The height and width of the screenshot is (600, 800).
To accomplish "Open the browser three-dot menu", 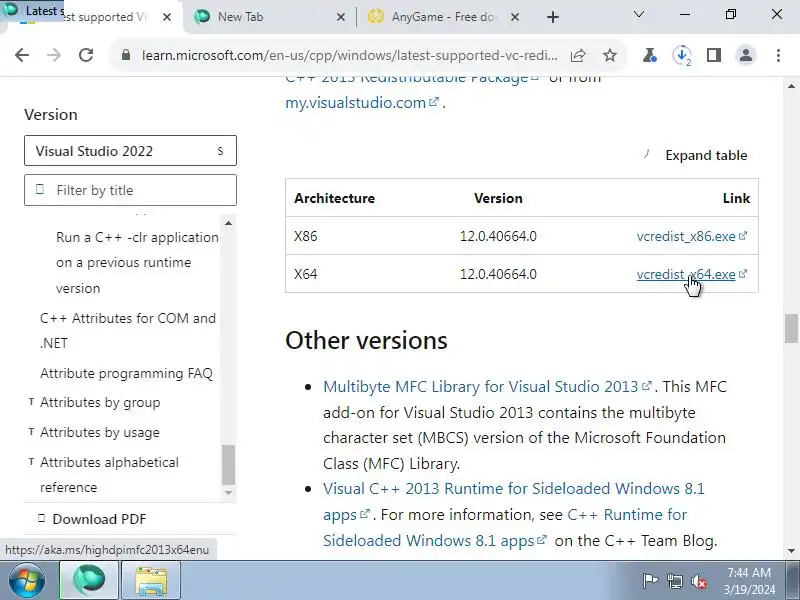I will pos(778,55).
